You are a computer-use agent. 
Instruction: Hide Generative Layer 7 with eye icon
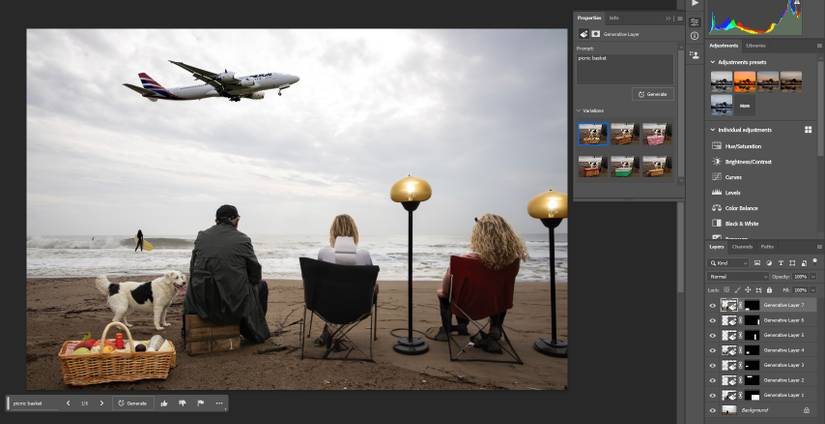pyautogui.click(x=713, y=305)
